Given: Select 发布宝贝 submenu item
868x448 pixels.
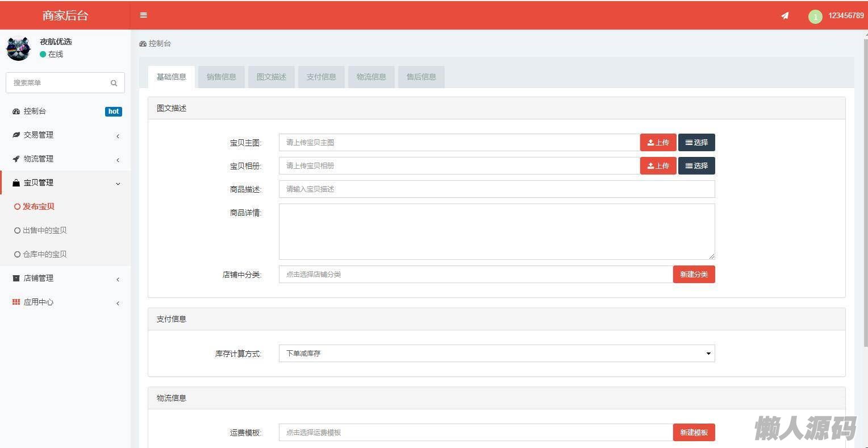Looking at the screenshot, I should (38, 207).
